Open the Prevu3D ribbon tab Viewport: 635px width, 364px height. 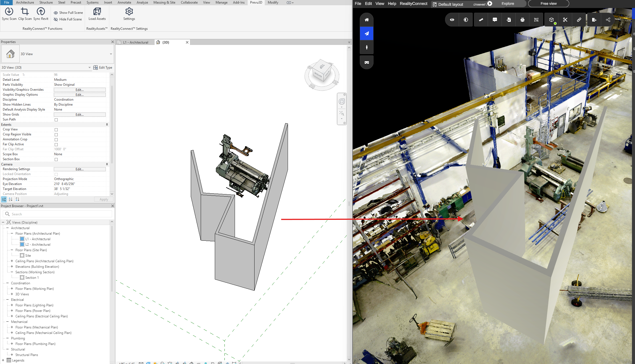click(x=256, y=2)
